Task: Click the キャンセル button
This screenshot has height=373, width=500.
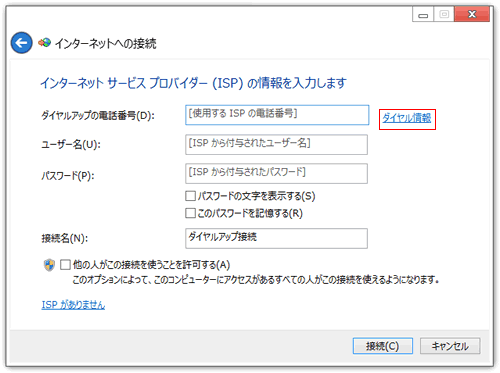Action: [450, 346]
